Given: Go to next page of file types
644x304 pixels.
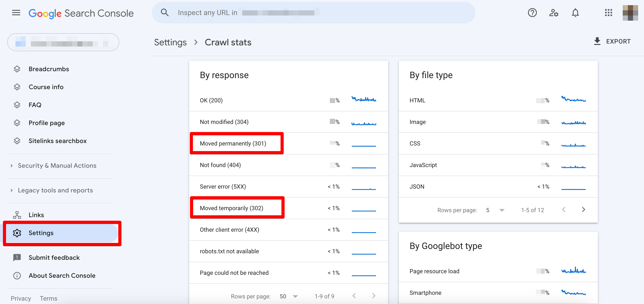Looking at the screenshot, I should 584,210.
